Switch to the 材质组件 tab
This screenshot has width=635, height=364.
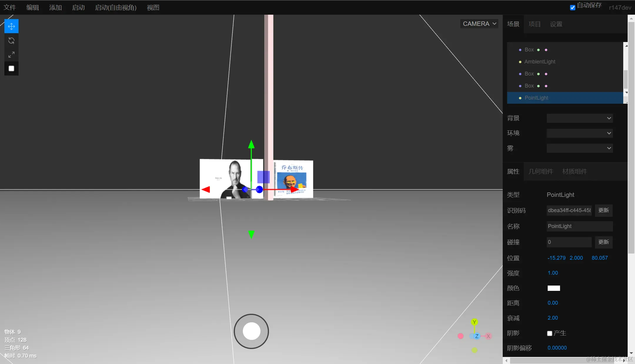coord(574,172)
